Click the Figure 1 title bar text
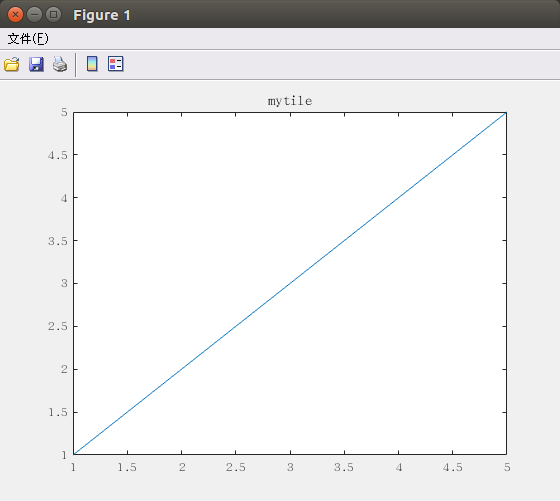Viewport: 560px width, 501px height. [x=102, y=15]
